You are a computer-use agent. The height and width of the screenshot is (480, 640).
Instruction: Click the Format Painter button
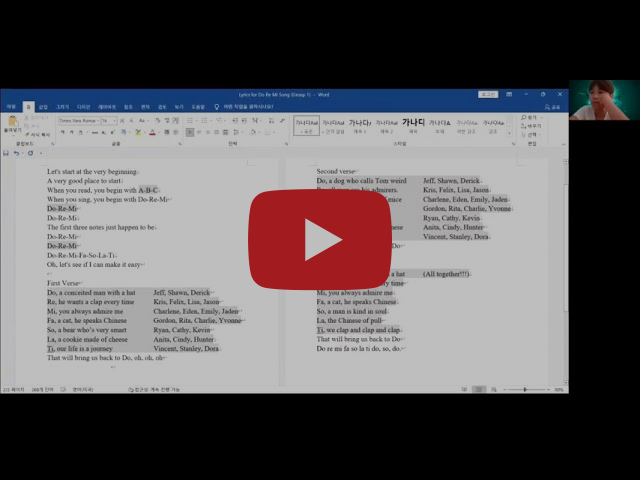coord(38,134)
